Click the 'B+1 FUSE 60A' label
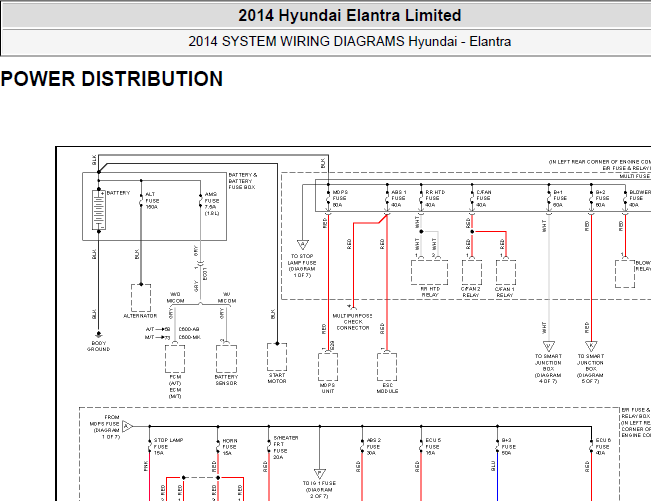Image resolution: width=651 pixels, height=501 pixels. coord(560,198)
